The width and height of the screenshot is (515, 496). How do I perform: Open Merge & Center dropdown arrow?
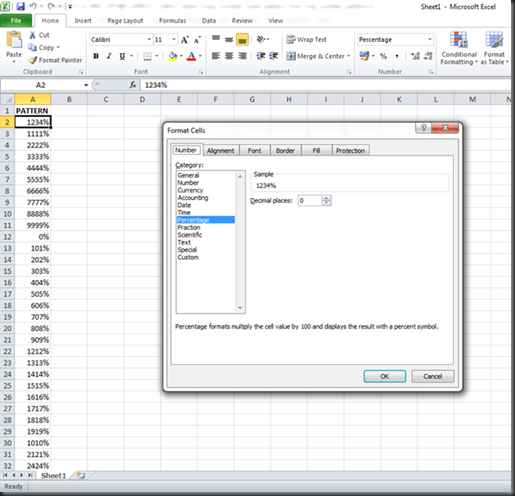point(349,56)
